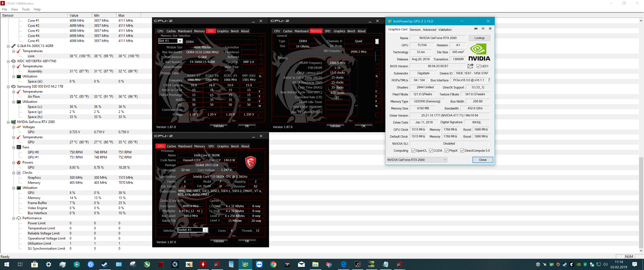Click the GPU-Z refresh icon
This screenshot has width=644, height=270.
[x=483, y=29]
